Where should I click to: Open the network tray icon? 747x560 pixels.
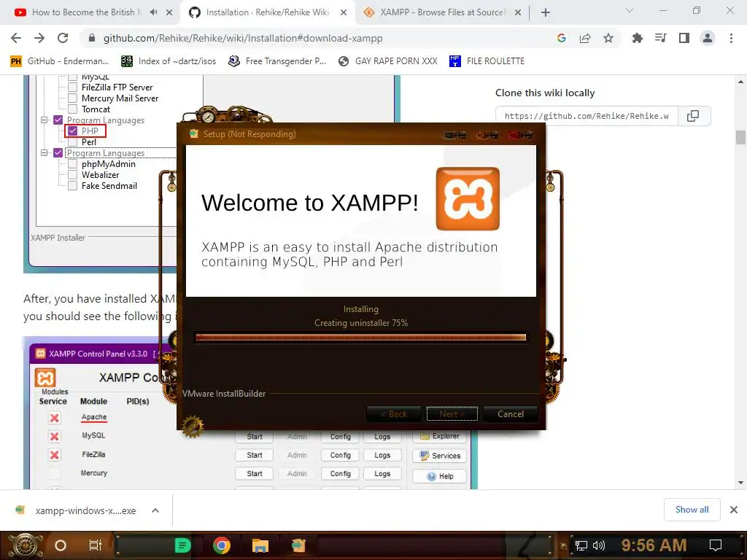(x=581, y=545)
